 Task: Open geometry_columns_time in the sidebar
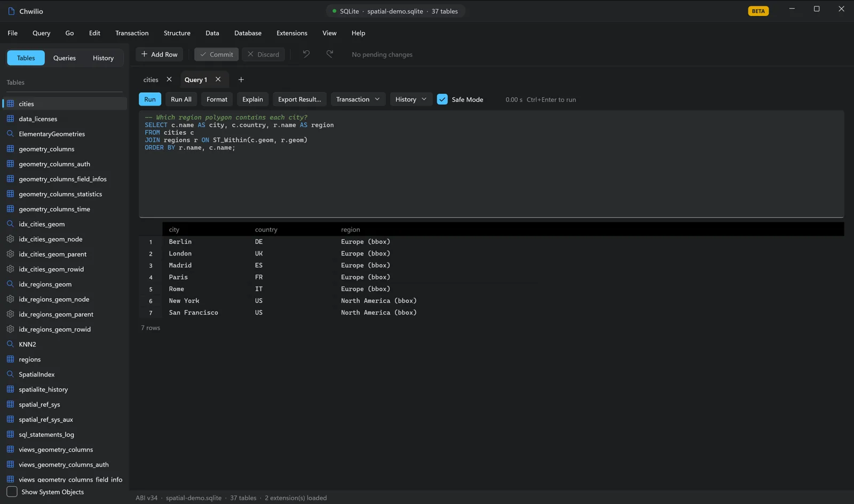tap(54, 209)
